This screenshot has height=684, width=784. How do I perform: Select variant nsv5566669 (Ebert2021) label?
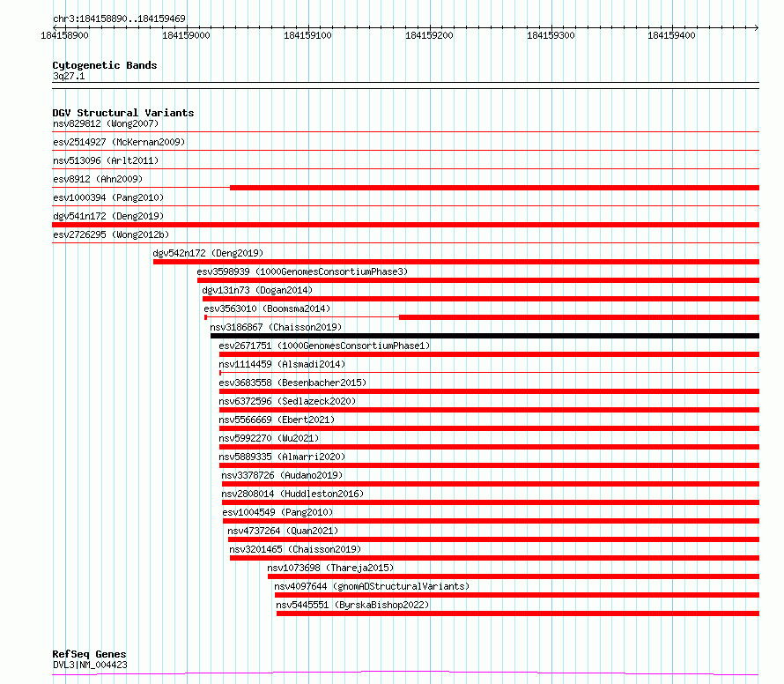click(277, 420)
